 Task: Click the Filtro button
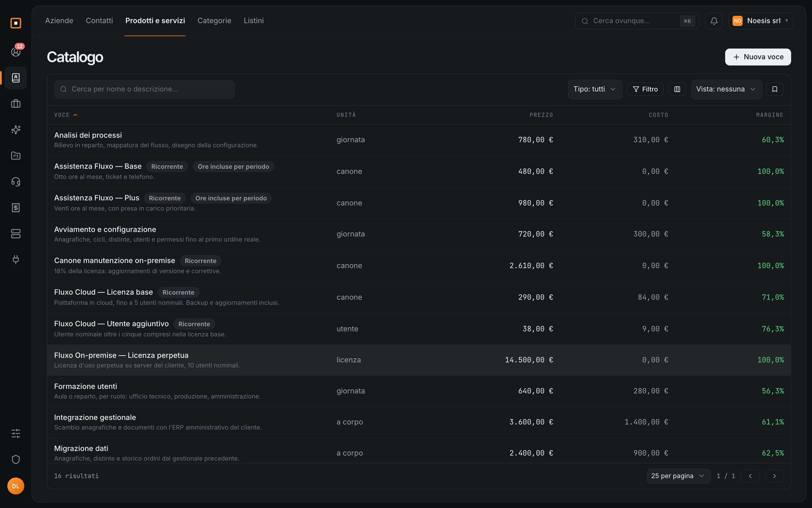click(645, 89)
